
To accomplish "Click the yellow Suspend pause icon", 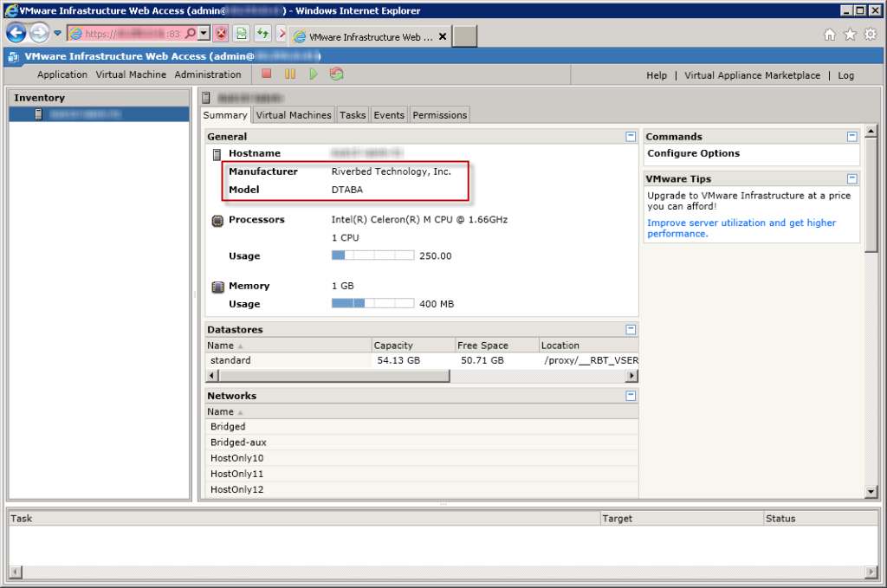I will 290,74.
